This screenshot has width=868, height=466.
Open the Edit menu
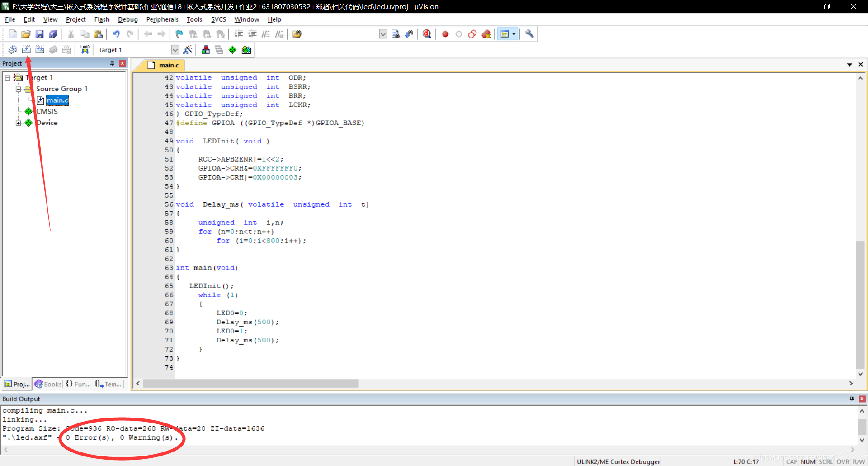coord(29,19)
